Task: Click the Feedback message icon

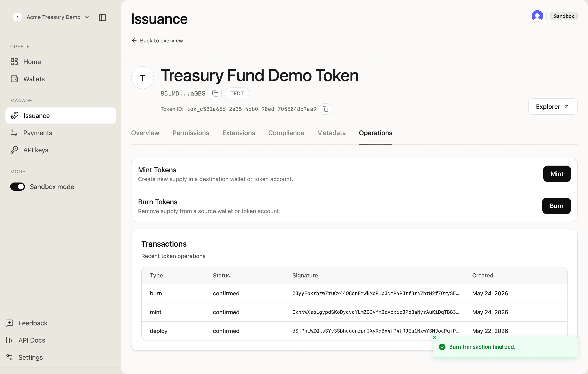Action: click(x=9, y=323)
